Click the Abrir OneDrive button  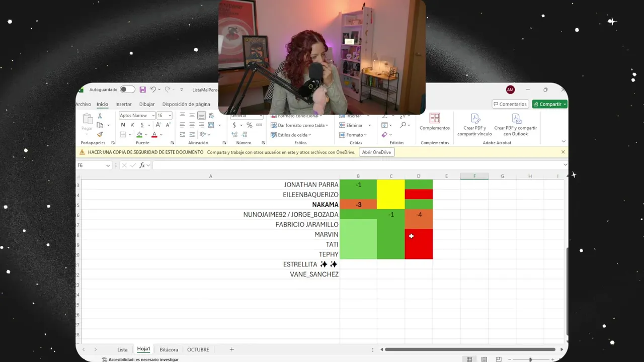pyautogui.click(x=376, y=152)
